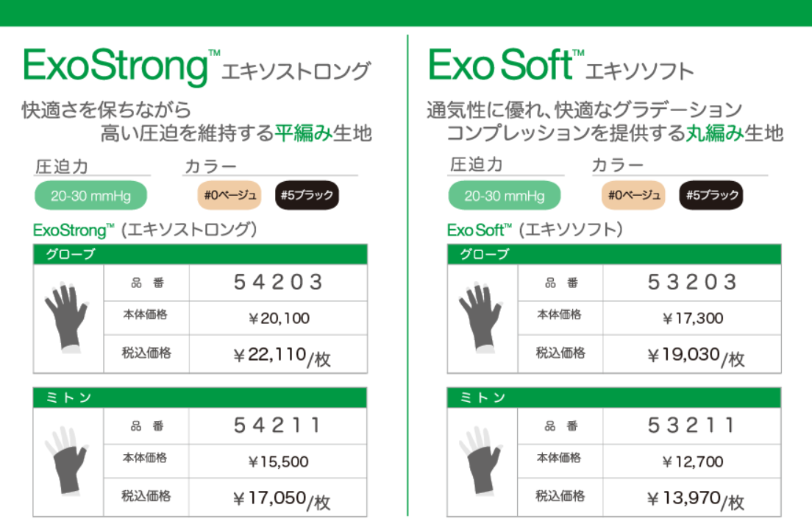This screenshot has height=527, width=812.
Task: Click the Exo Soft グローブ green header
Action: (x=614, y=255)
